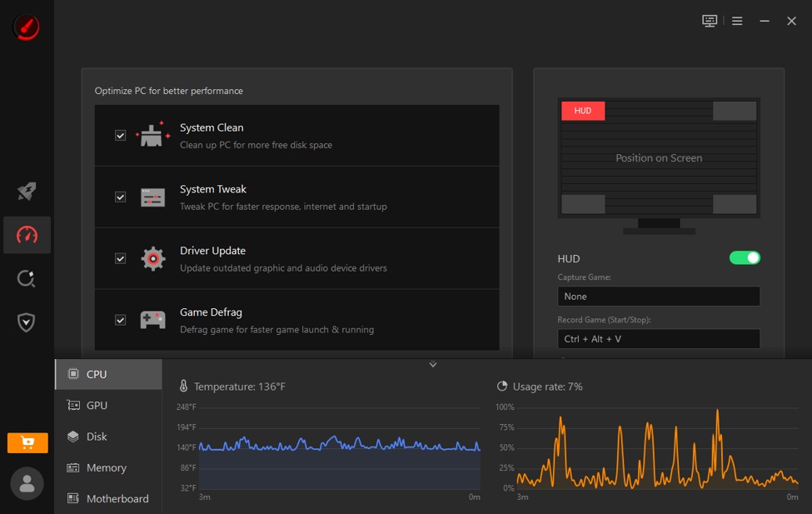Click the blue CPU temperature graph
812x514 pixels.
[340, 447]
